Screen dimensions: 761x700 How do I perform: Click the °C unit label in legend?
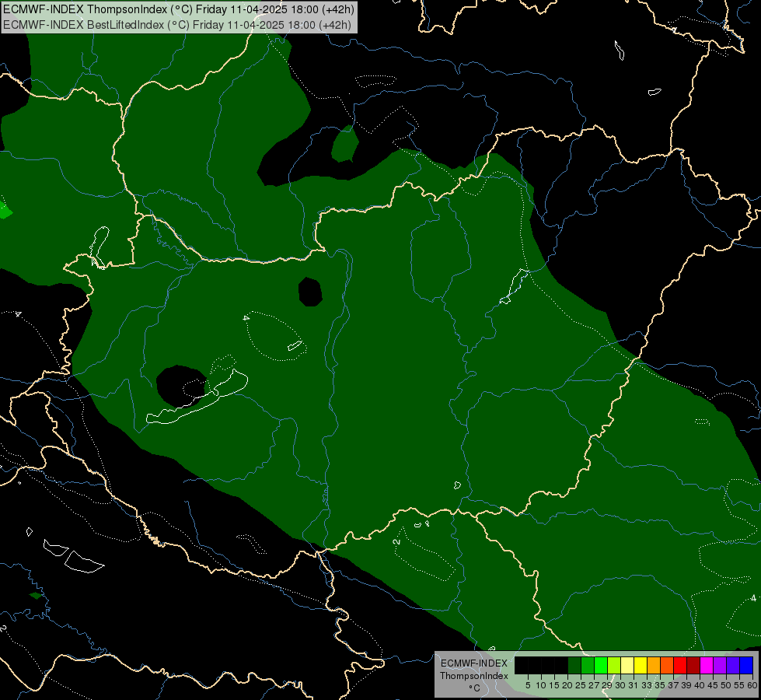click(475, 688)
